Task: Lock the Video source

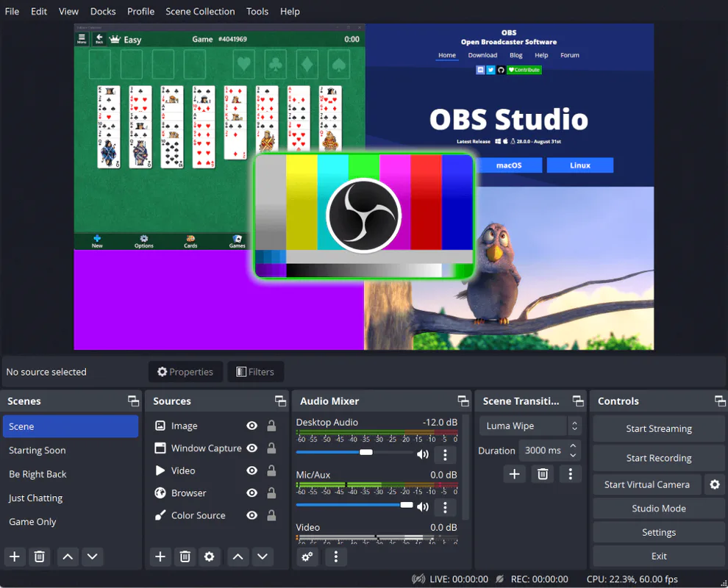Action: pos(271,470)
